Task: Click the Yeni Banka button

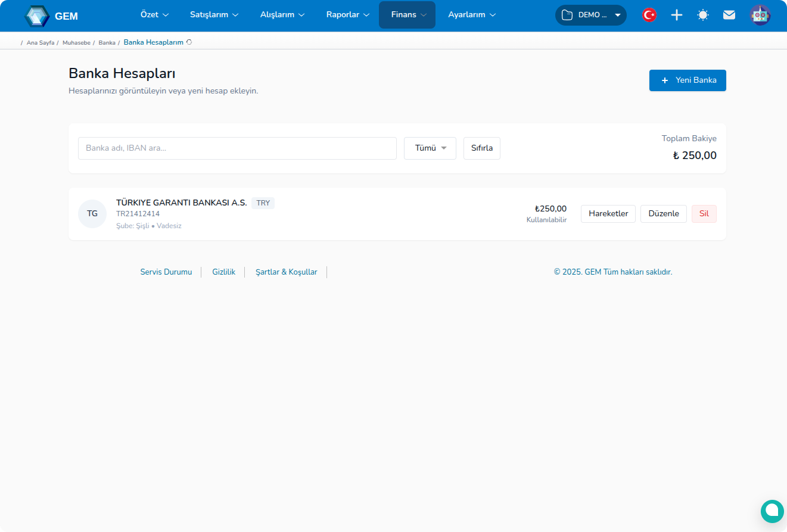Action: pyautogui.click(x=688, y=80)
